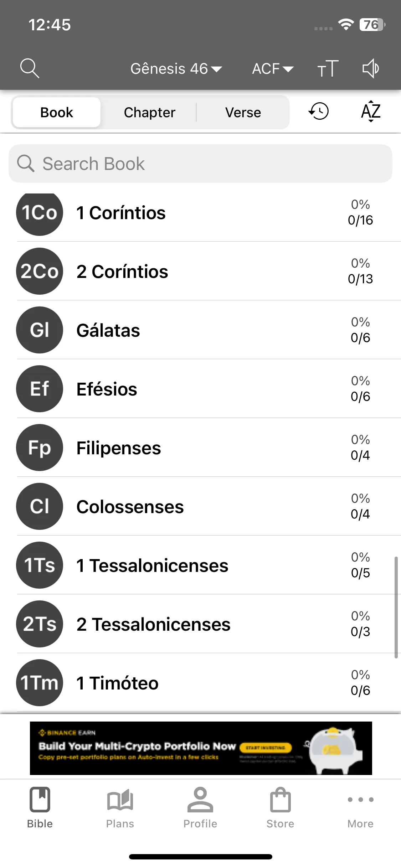Open the Binance Earn ad banner
Viewport: 401px width, 868px height.
click(x=201, y=748)
